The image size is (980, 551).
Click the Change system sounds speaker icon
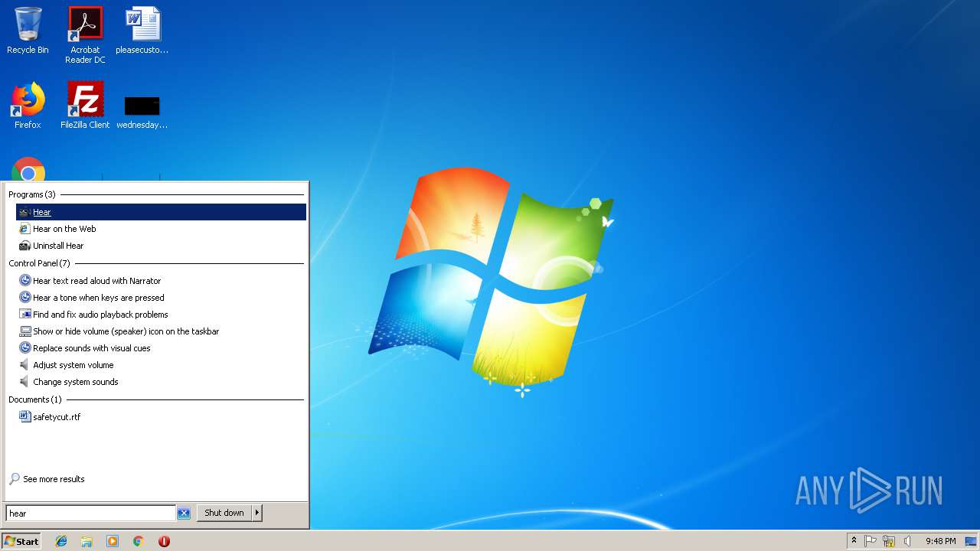click(24, 382)
